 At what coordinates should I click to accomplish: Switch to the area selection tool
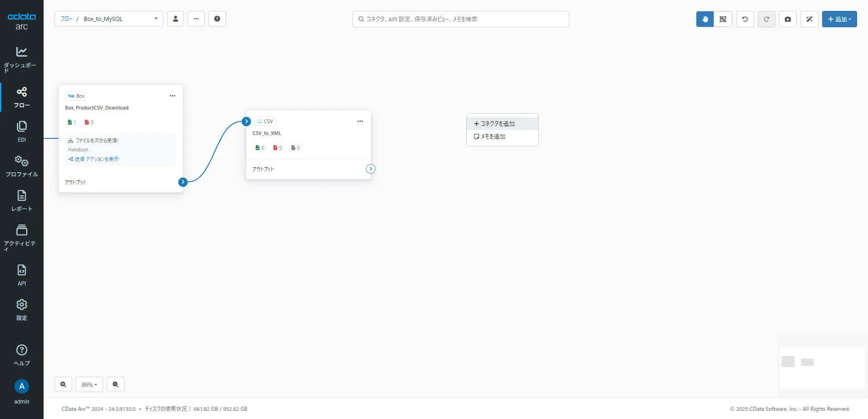pyautogui.click(x=723, y=19)
